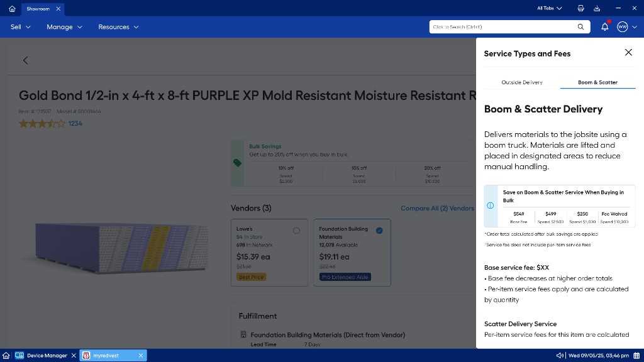
Task: Click the 20% off bulk tier
Action: [432, 174]
